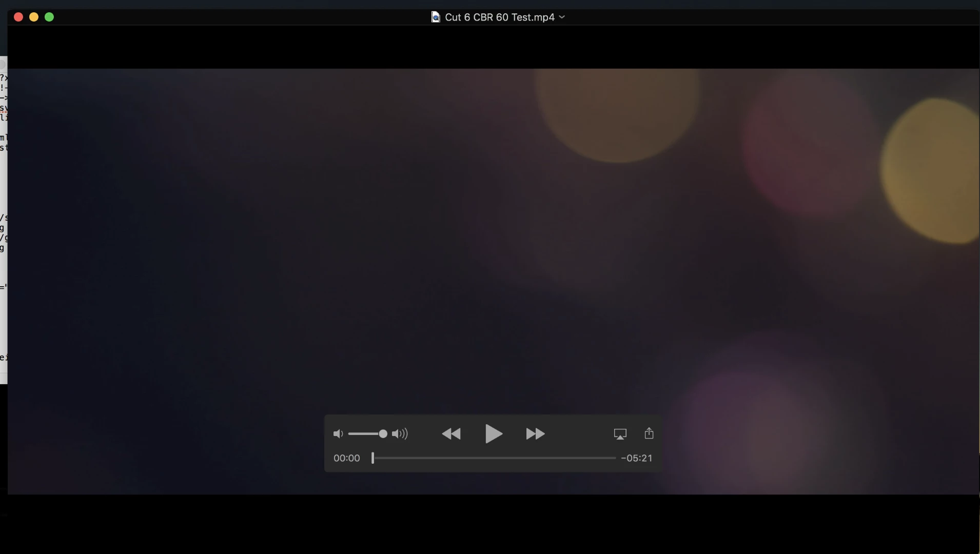Adjust the volume slider knob

383,434
